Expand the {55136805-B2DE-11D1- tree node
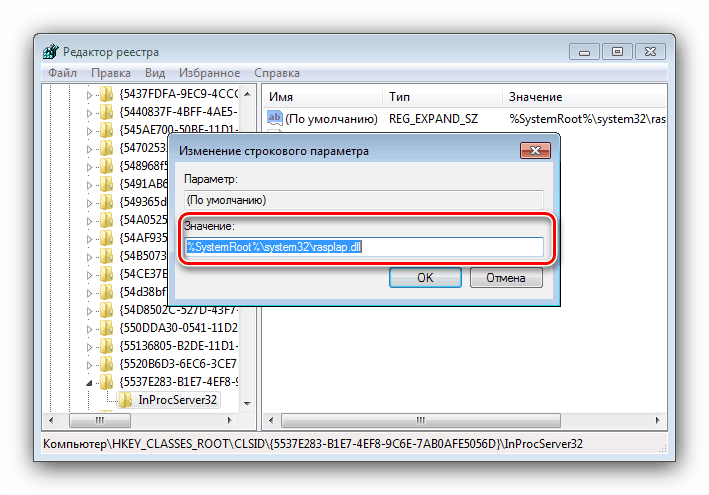The width and height of the screenshot is (709, 495). (x=89, y=347)
